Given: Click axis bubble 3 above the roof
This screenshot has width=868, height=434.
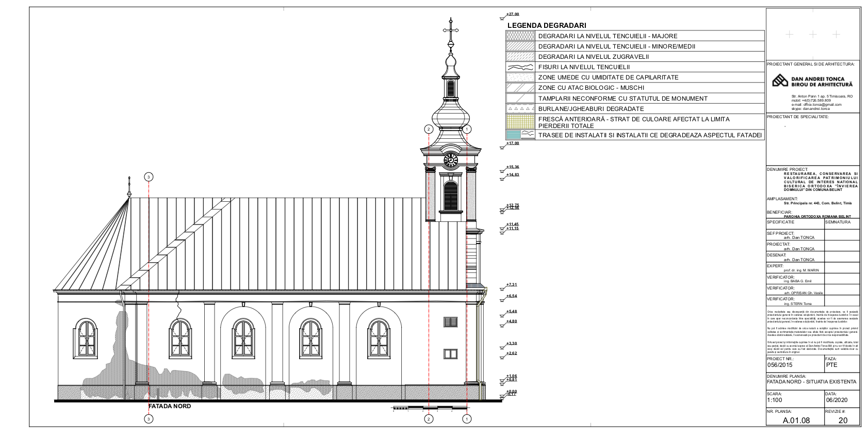Looking at the screenshot, I should click(x=149, y=177).
